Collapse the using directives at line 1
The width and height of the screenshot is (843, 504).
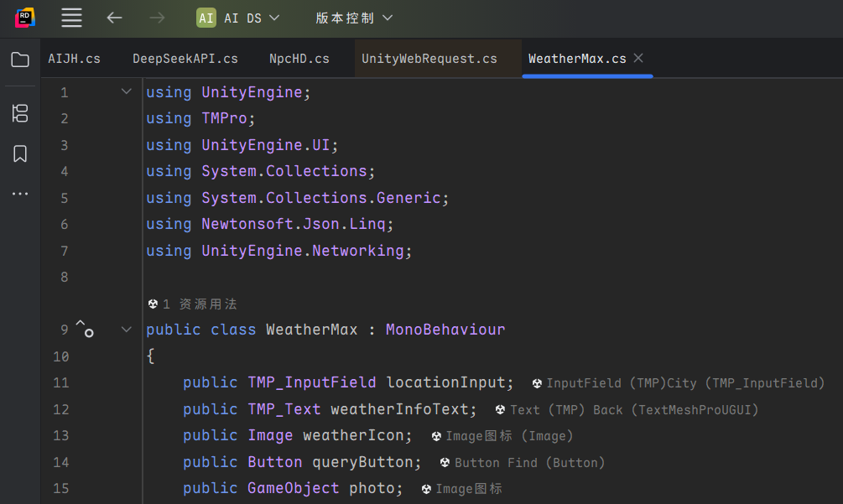point(127,91)
